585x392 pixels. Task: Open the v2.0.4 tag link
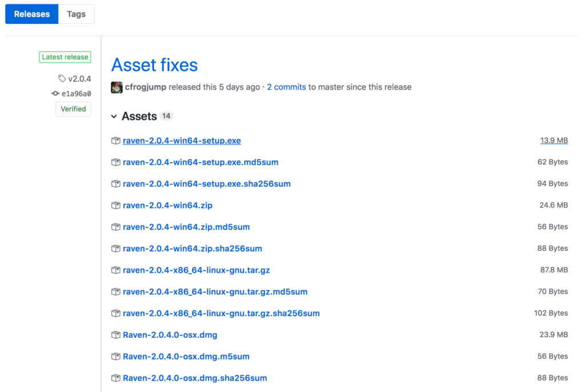click(79, 79)
